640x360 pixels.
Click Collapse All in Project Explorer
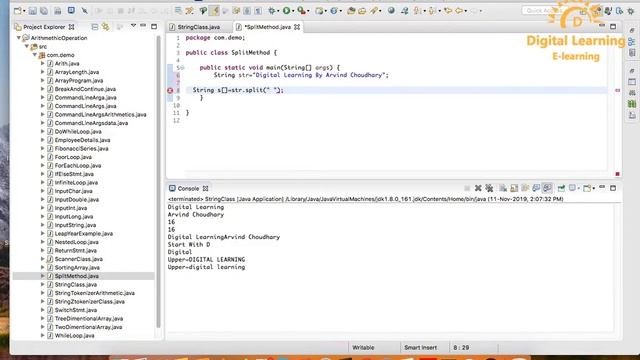pos(95,27)
